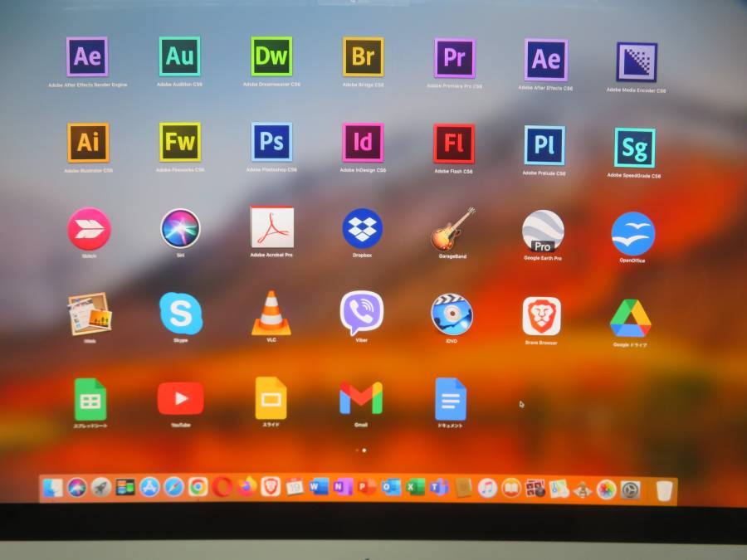Open Adobe Premiere Pro CS6
The height and width of the screenshot is (560, 747).
pyautogui.click(x=455, y=58)
